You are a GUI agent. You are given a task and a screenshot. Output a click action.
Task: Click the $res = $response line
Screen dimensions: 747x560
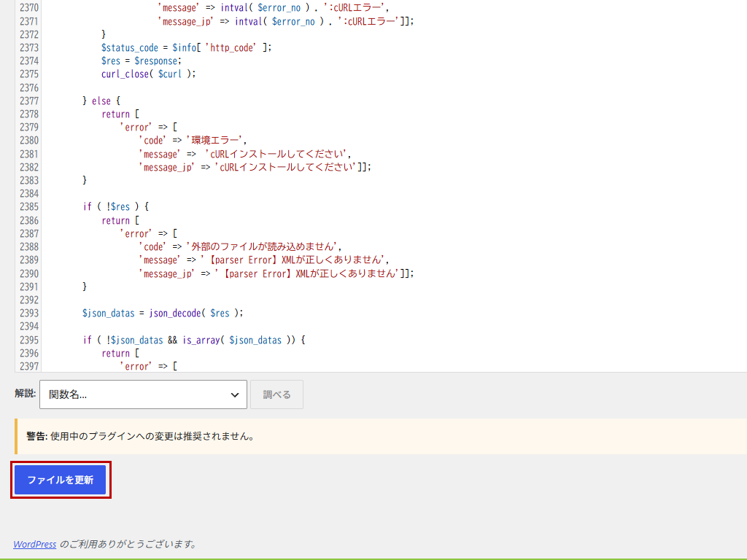tap(142, 61)
